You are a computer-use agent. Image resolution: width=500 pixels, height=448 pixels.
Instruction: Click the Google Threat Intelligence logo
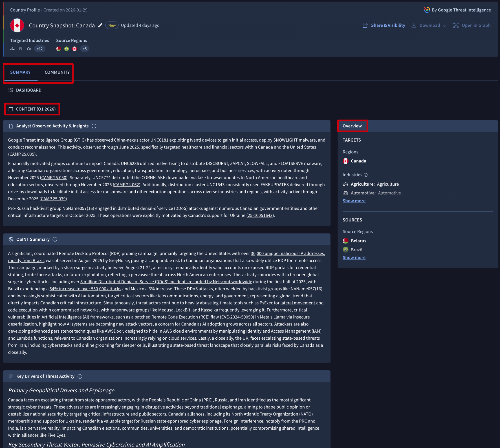[427, 10]
